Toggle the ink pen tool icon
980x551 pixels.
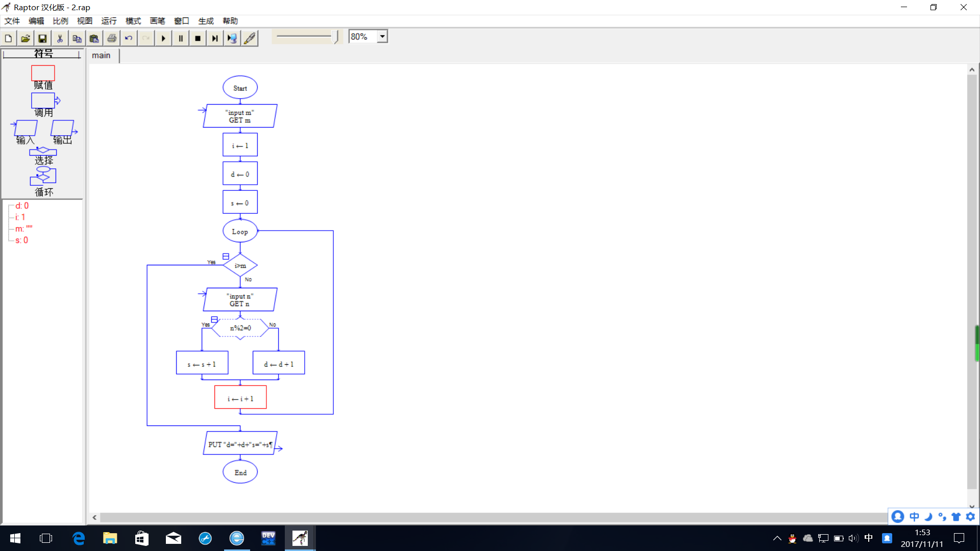tap(250, 38)
